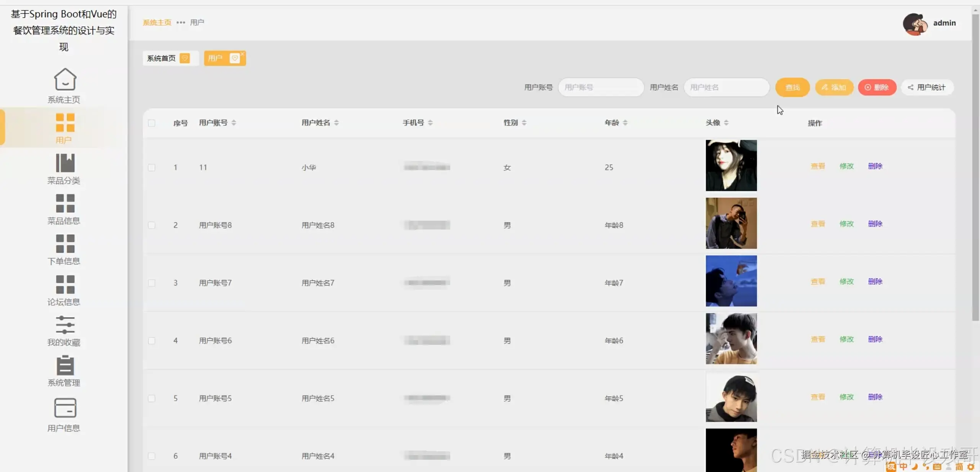Open the 系统主页 house icon in sidebar
This screenshot has width=980, height=472.
pyautogui.click(x=65, y=79)
